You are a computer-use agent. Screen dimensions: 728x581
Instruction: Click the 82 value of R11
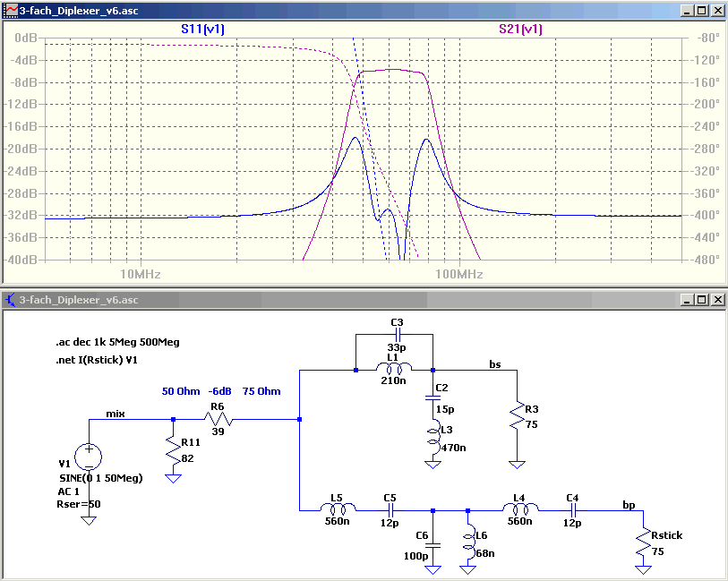pos(187,458)
